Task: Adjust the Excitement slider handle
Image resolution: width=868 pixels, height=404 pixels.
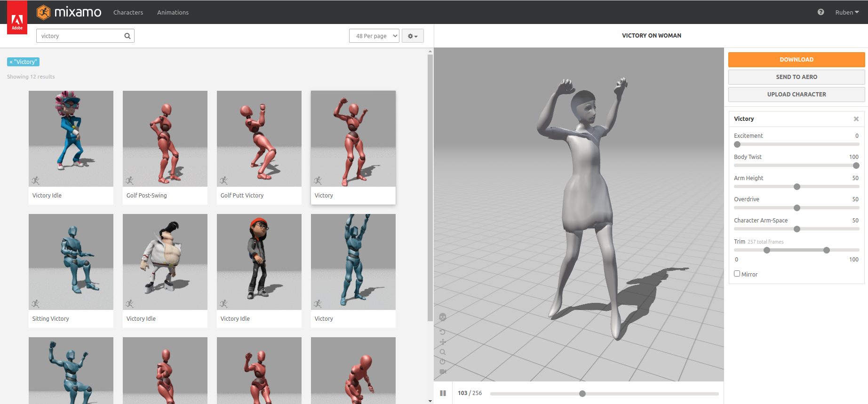Action: pos(737,144)
